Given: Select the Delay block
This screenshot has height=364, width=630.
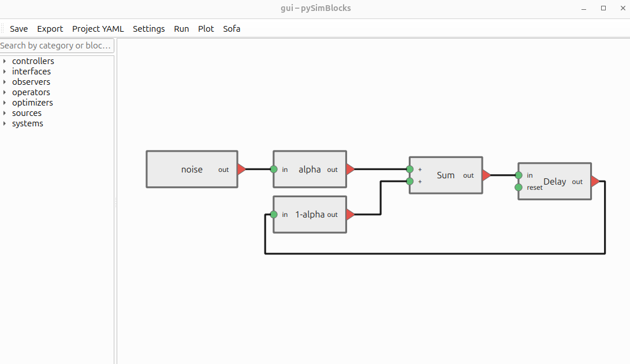Looking at the screenshot, I should 554,181.
